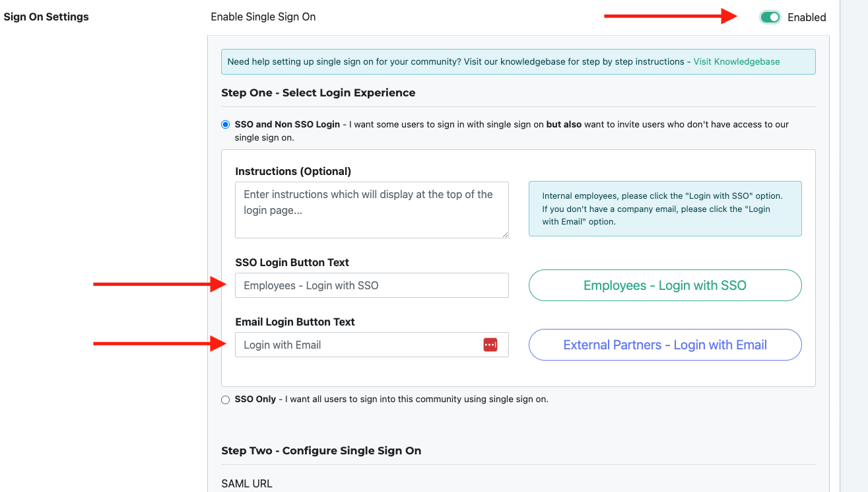868x492 pixels.
Task: Click the Employees - Login with SSO preview button
Action: click(x=665, y=285)
